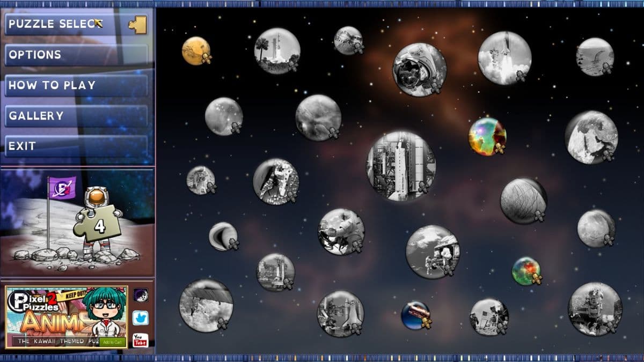
Task: Select the colorful rainbow nebula puzzle
Action: [x=487, y=136]
